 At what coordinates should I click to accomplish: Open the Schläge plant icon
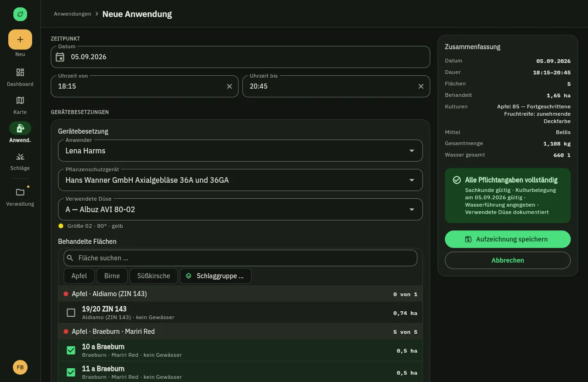click(20, 157)
